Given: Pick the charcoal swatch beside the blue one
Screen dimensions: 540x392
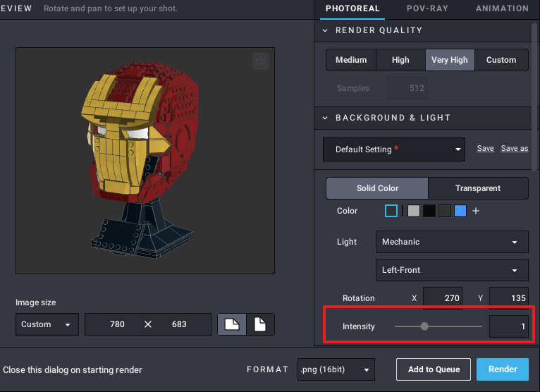Looking at the screenshot, I should click(x=445, y=211).
